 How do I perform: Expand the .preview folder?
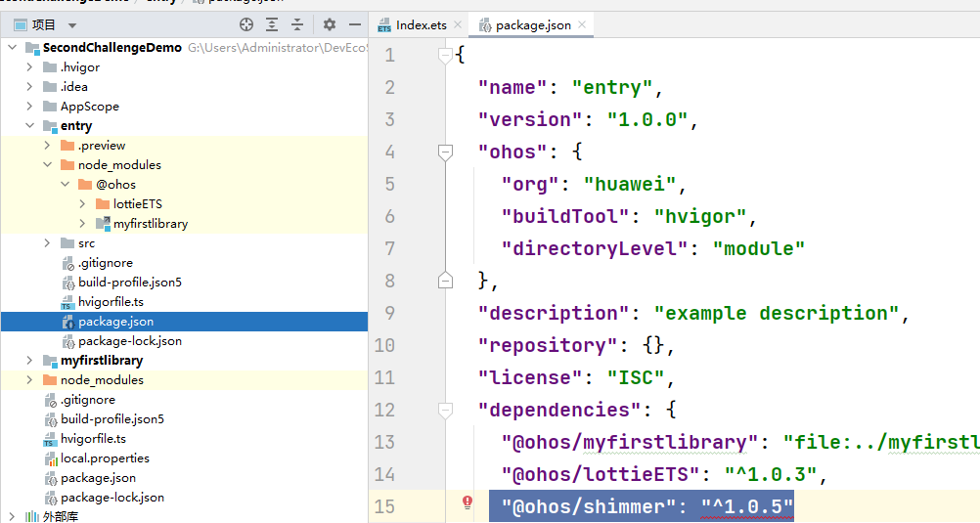47,145
